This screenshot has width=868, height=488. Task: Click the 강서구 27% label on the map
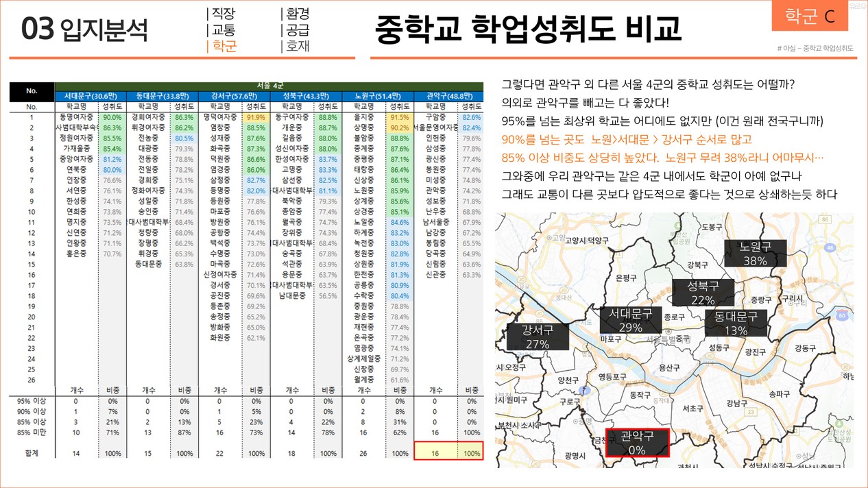[x=538, y=336]
